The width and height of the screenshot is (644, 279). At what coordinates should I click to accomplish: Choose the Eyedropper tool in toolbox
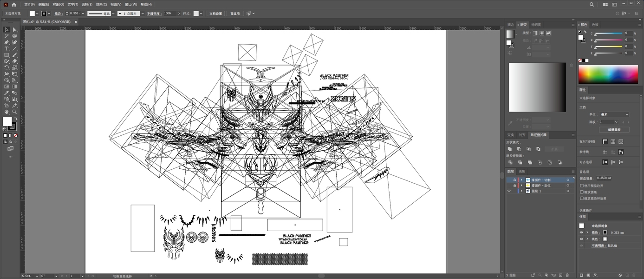coord(7,93)
